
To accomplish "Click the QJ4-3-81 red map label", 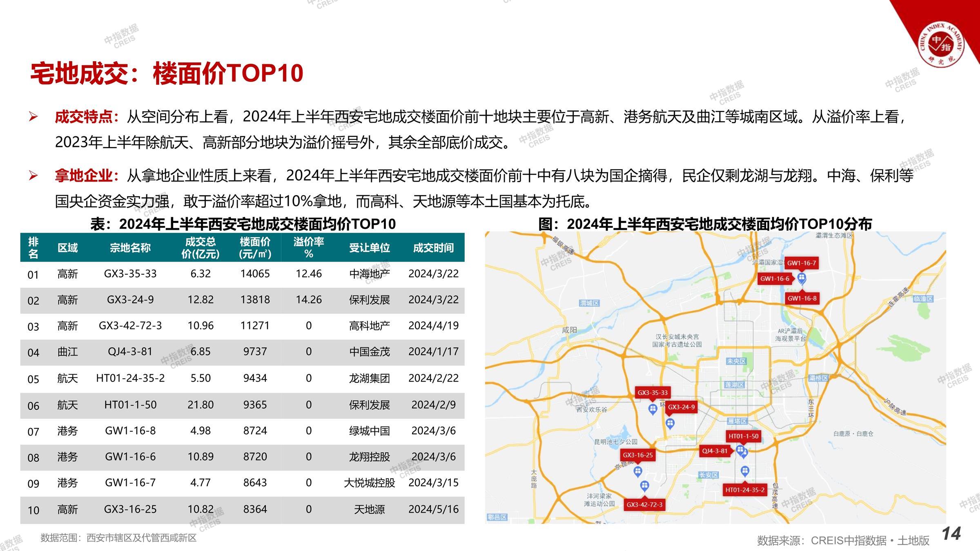I will [x=715, y=451].
